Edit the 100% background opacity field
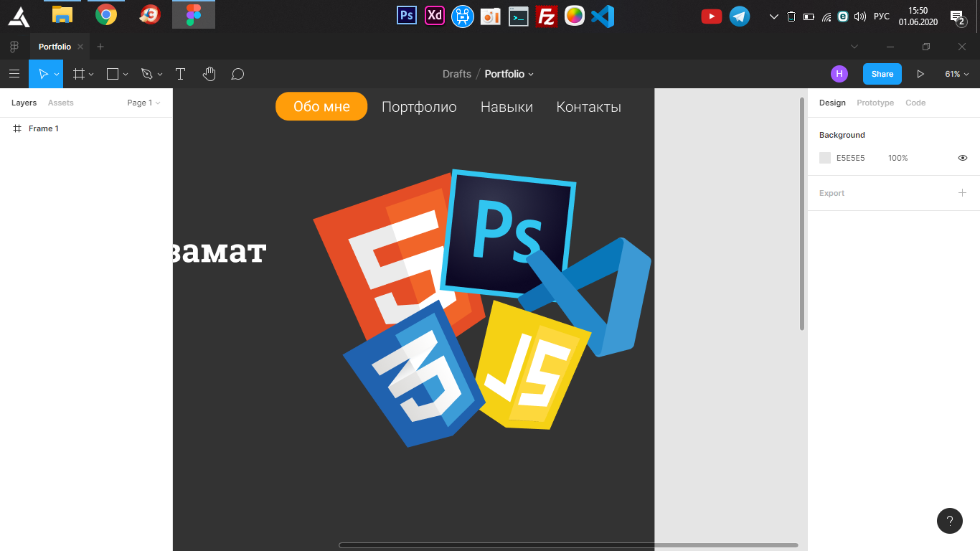This screenshot has height=551, width=980. point(898,158)
